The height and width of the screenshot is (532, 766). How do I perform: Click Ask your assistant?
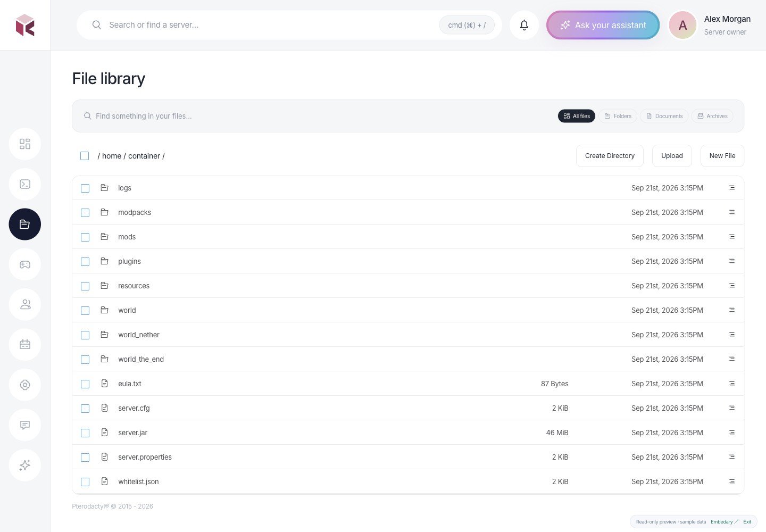[x=603, y=25]
